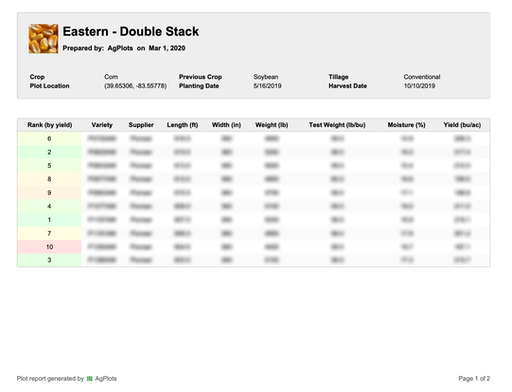Click the 'Moisture (%)' column header
This screenshot has height=392, width=512.
click(x=406, y=125)
